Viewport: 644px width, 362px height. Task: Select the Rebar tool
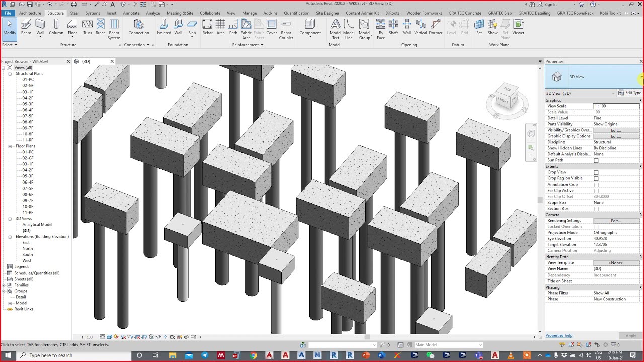click(207, 27)
